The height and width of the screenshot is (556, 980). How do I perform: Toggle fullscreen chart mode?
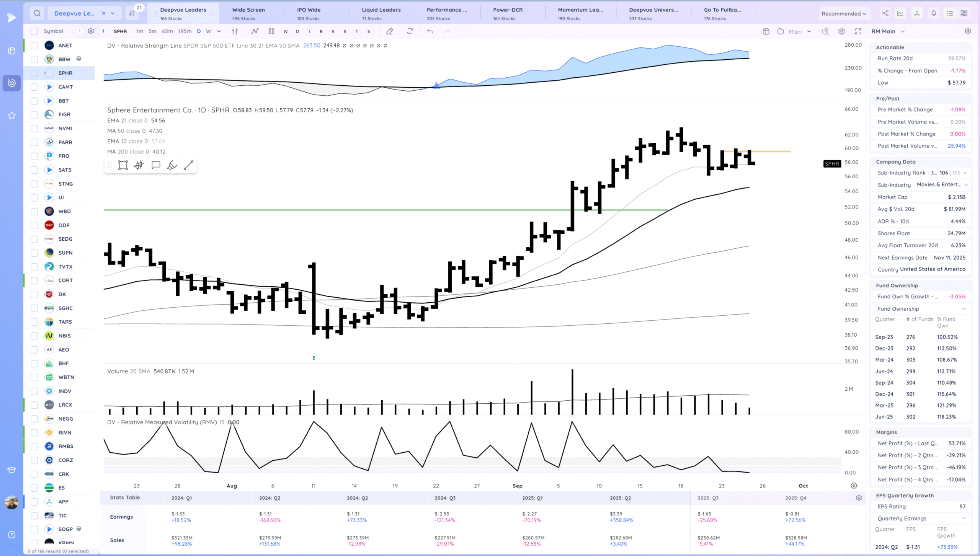point(858,31)
